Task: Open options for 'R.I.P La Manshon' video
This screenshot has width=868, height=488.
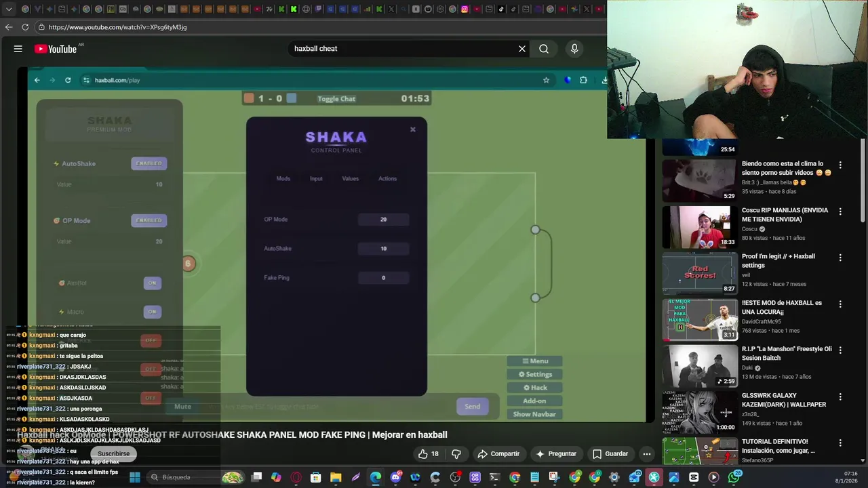Action: (x=840, y=350)
